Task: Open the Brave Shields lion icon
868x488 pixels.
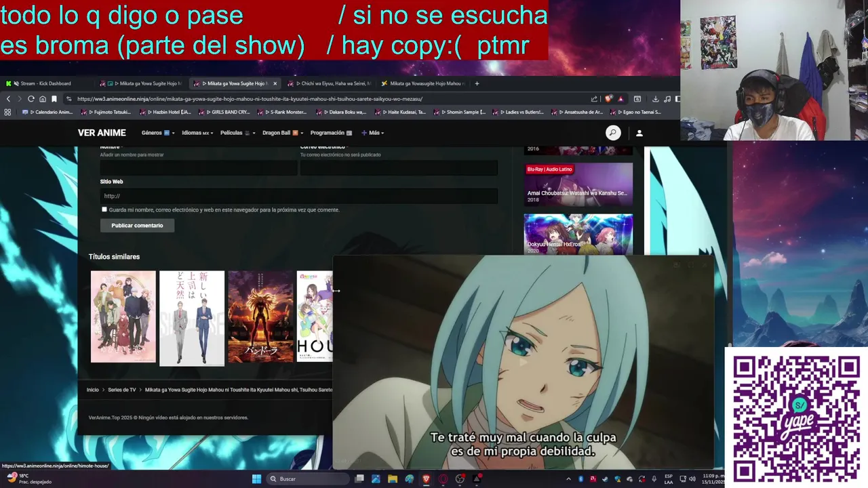Action: (x=609, y=99)
